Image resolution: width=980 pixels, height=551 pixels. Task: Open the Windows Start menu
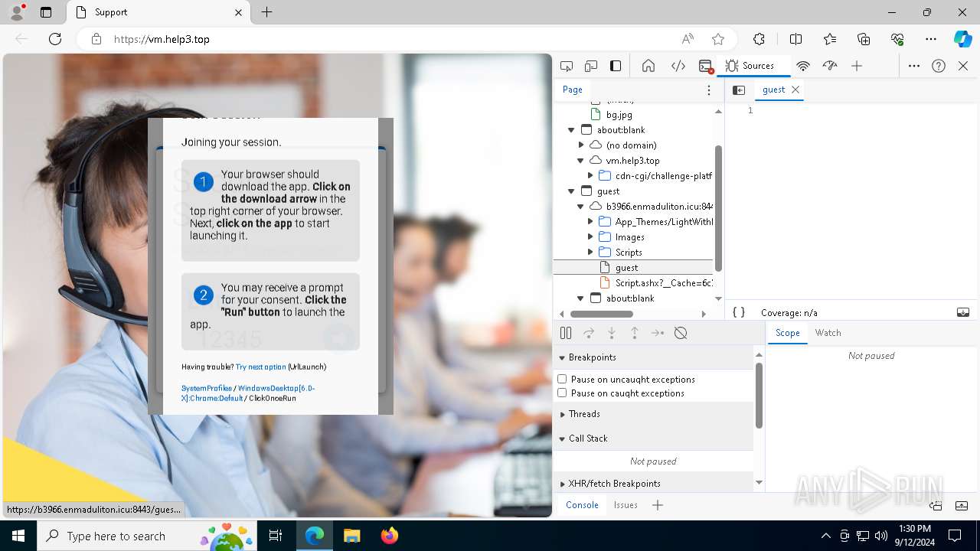coord(18,536)
